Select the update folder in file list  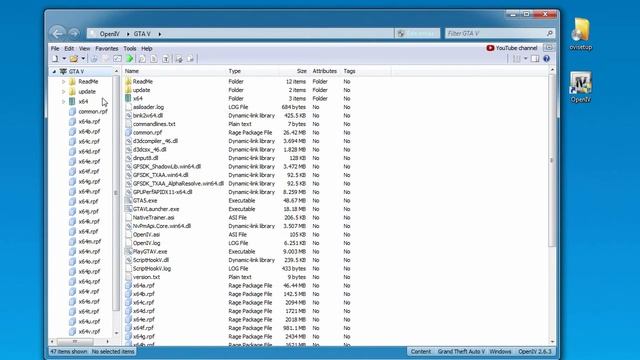pyautogui.click(x=142, y=90)
